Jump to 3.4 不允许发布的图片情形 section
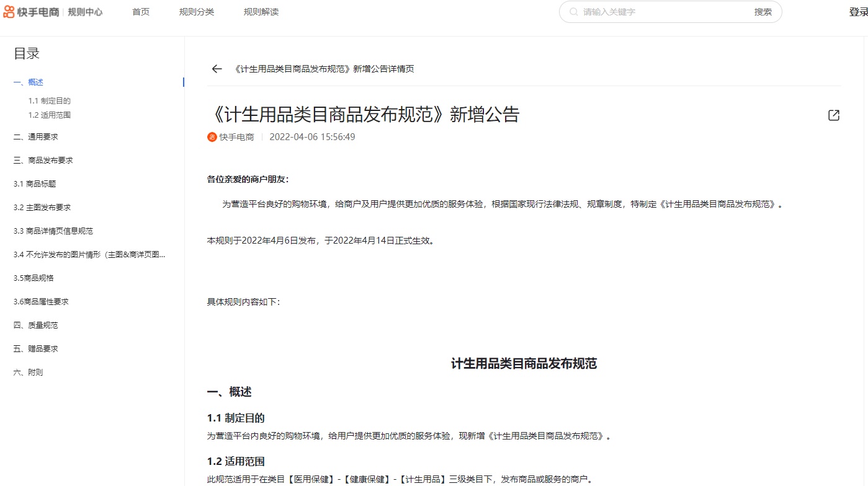Viewport: 868px width, 486px height. tap(90, 255)
